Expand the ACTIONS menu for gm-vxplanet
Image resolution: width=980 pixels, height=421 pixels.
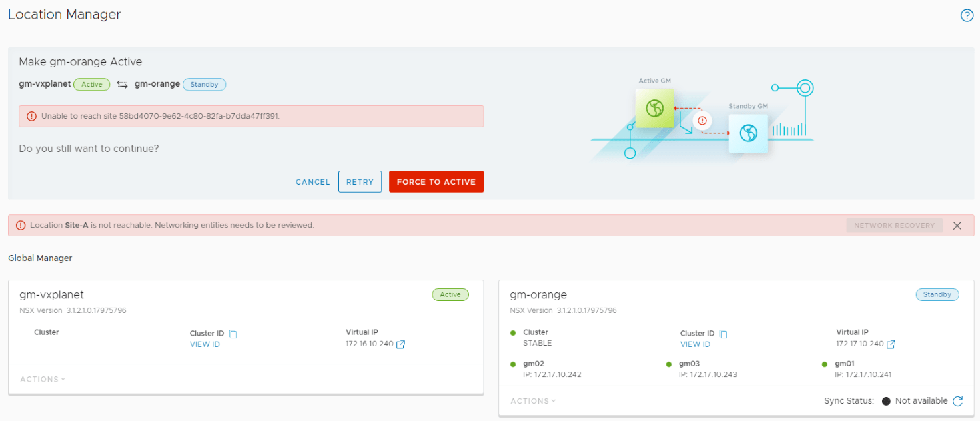click(x=43, y=379)
